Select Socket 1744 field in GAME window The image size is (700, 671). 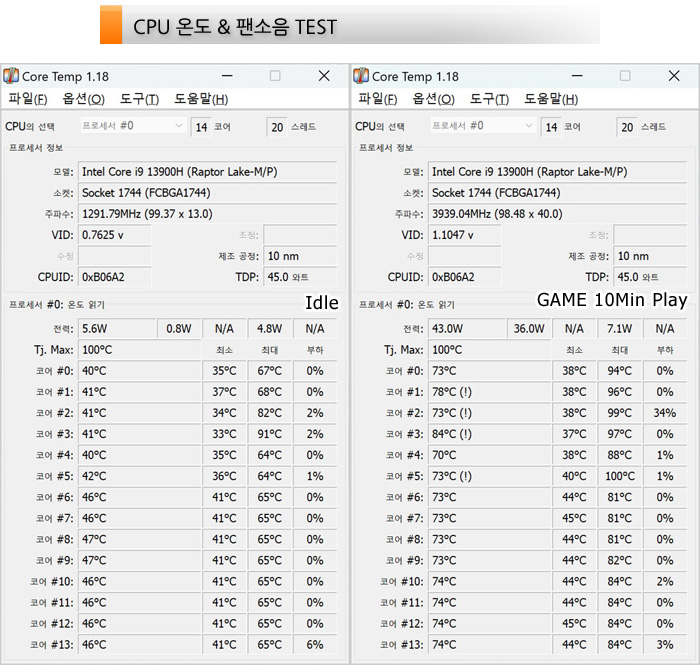point(558,193)
